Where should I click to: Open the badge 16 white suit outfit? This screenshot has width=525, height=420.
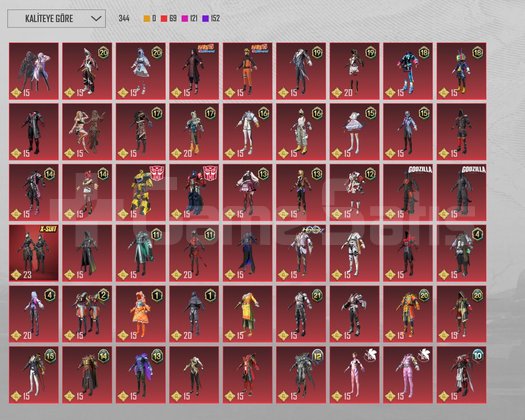click(x=247, y=132)
